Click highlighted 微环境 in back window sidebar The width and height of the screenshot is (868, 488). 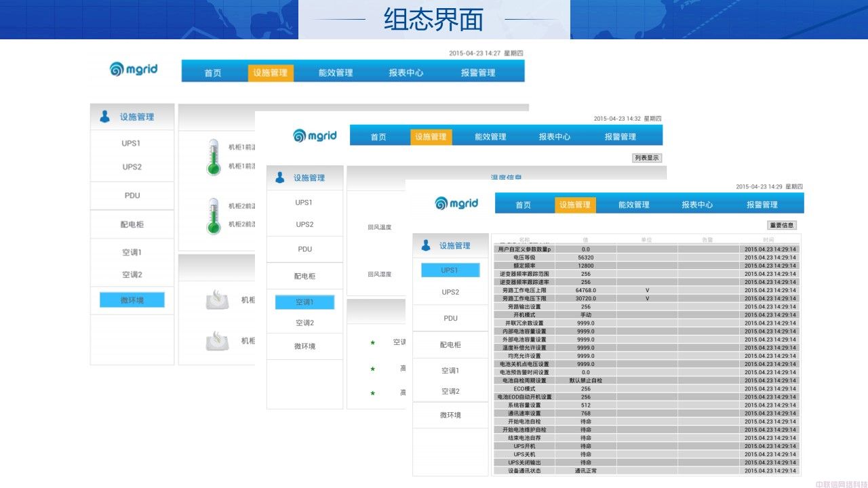click(132, 300)
